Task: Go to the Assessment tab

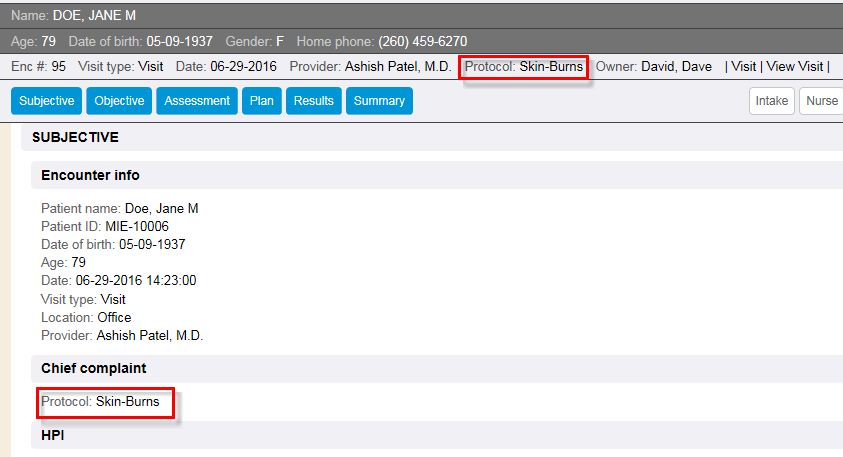Action: 197,101
